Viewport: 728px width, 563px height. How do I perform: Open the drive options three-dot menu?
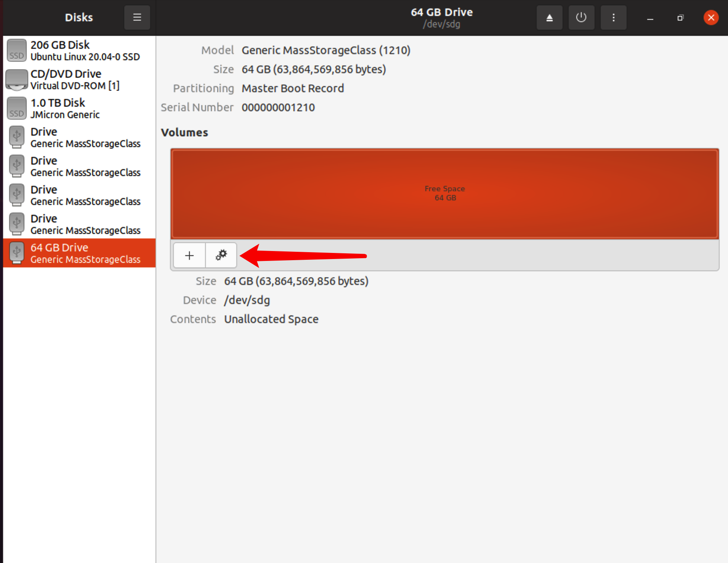coord(613,18)
